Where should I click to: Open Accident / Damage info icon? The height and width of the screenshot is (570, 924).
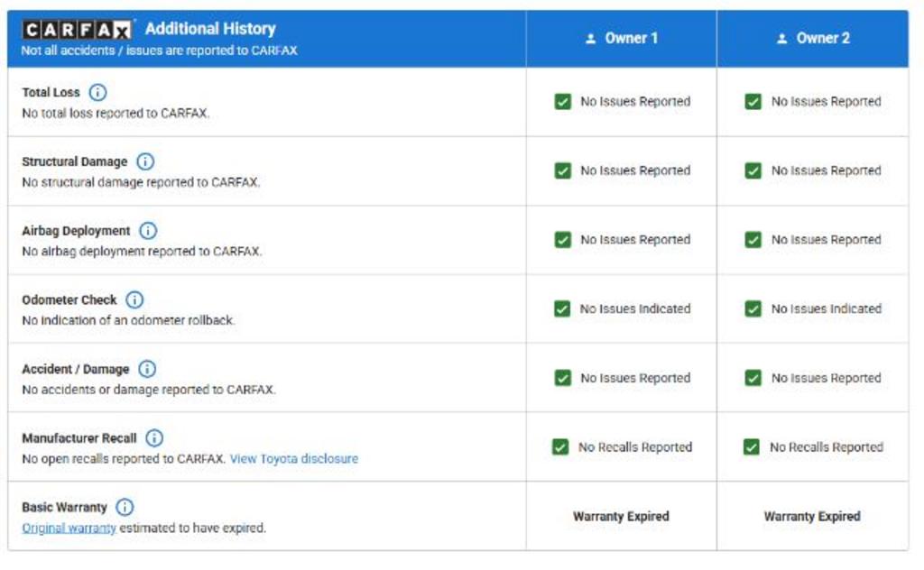pos(147,369)
